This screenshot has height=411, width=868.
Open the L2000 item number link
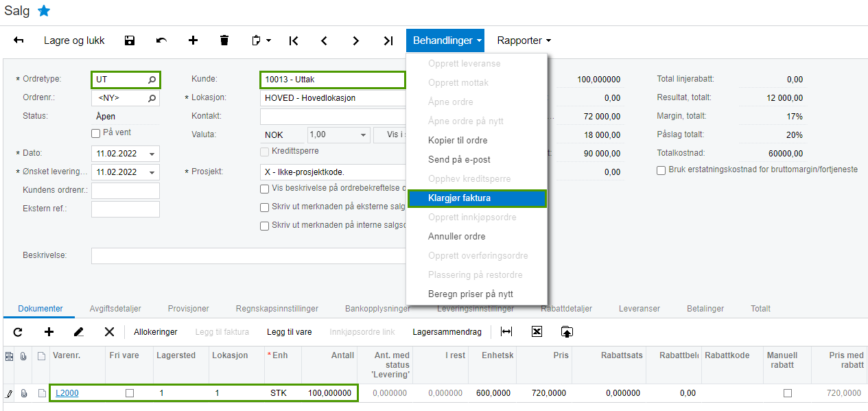(67, 393)
